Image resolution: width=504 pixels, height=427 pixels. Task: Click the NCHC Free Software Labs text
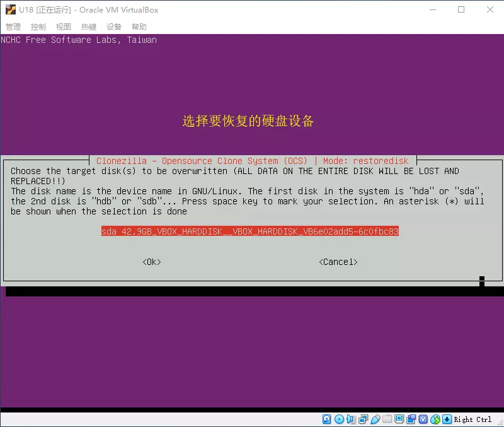[x=79, y=40]
